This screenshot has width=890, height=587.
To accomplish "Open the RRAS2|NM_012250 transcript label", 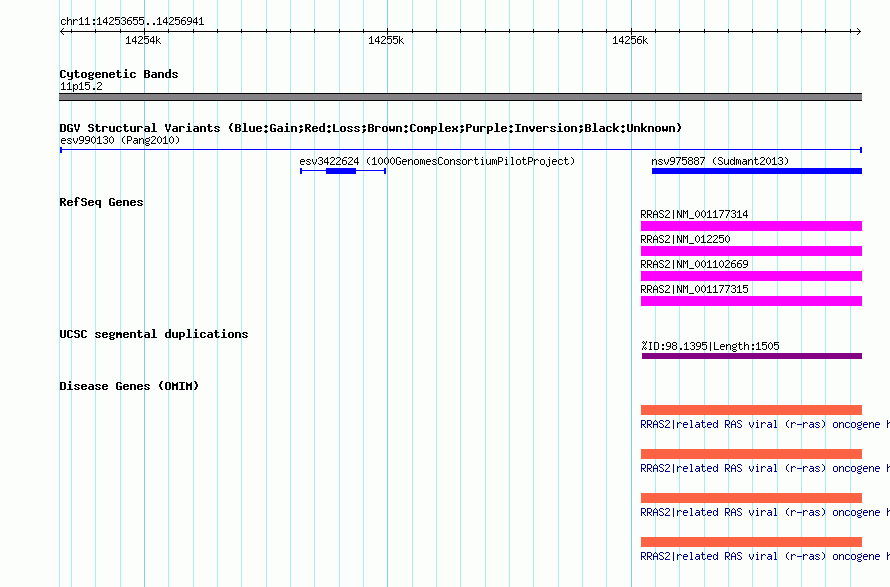I will pyautogui.click(x=685, y=239).
